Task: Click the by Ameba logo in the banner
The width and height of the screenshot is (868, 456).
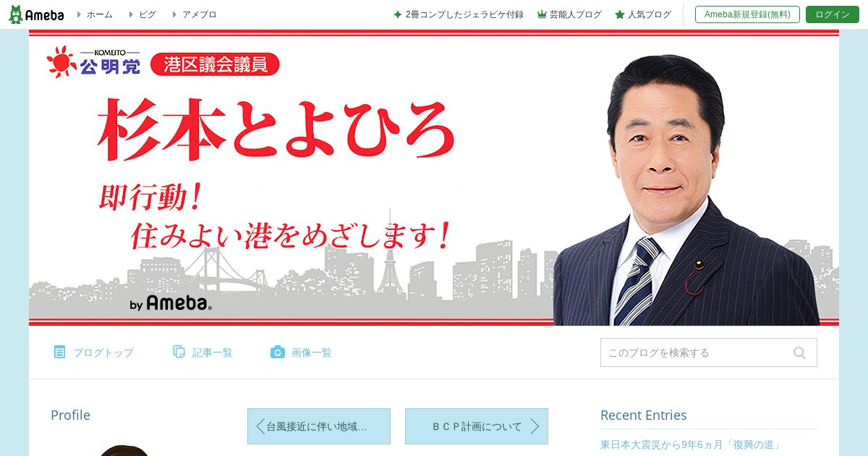Action: [171, 303]
